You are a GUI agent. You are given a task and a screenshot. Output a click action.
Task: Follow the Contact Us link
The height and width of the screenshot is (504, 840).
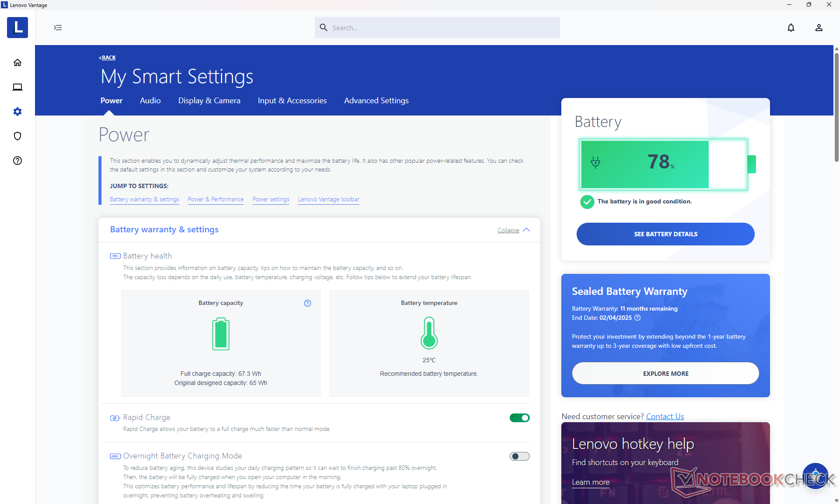(x=665, y=416)
